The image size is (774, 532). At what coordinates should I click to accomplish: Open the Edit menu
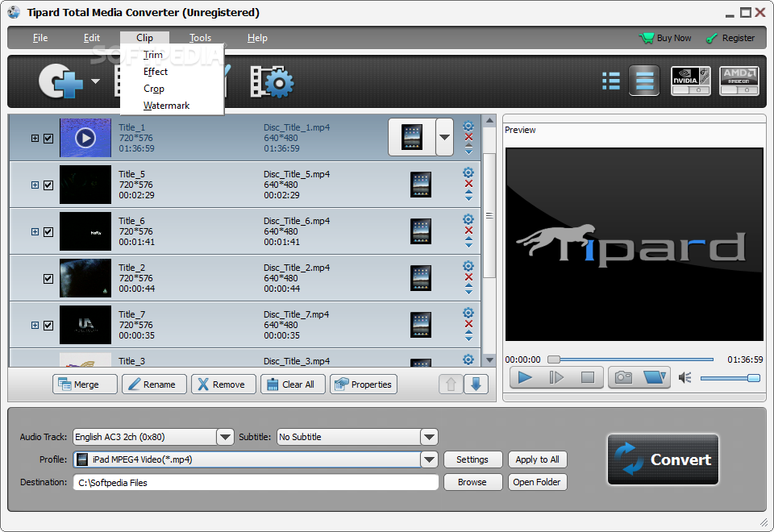click(x=92, y=38)
